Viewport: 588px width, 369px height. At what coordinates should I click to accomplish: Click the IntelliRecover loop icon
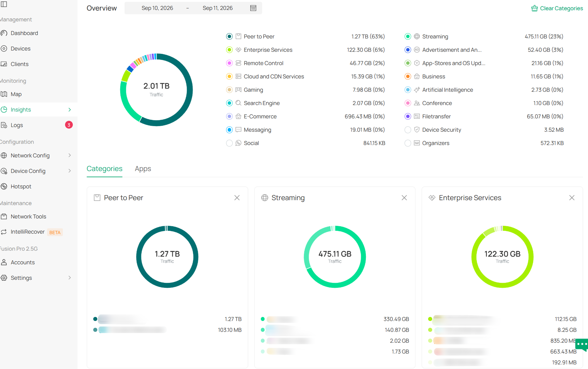(x=4, y=232)
